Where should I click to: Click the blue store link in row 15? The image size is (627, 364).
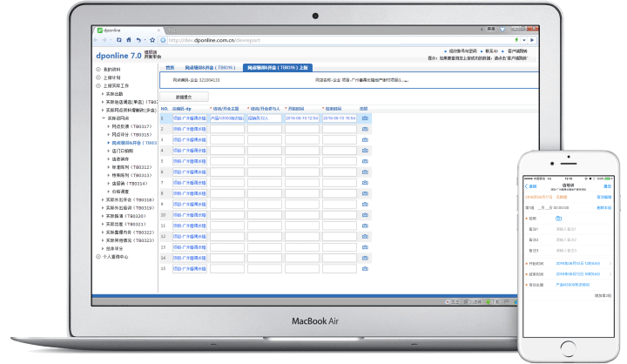190,269
